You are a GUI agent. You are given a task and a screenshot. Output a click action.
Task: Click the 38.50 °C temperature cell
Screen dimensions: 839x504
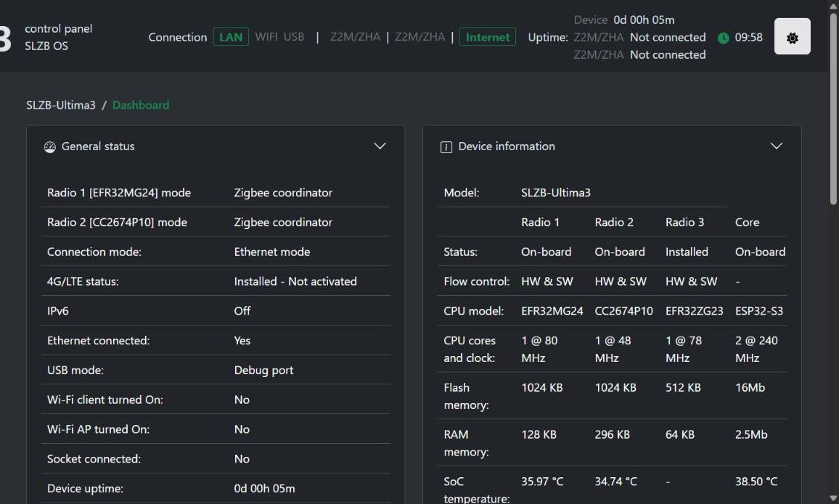point(756,482)
